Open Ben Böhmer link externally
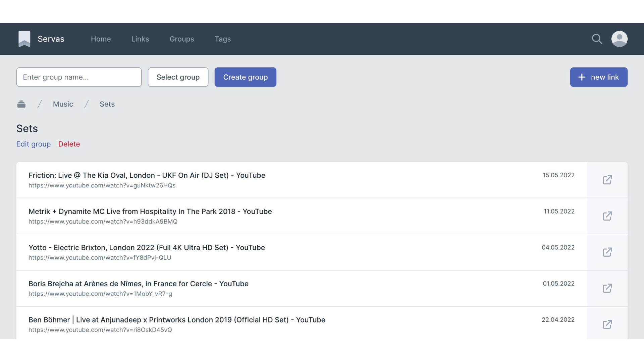The height and width of the screenshot is (362, 644). (607, 324)
